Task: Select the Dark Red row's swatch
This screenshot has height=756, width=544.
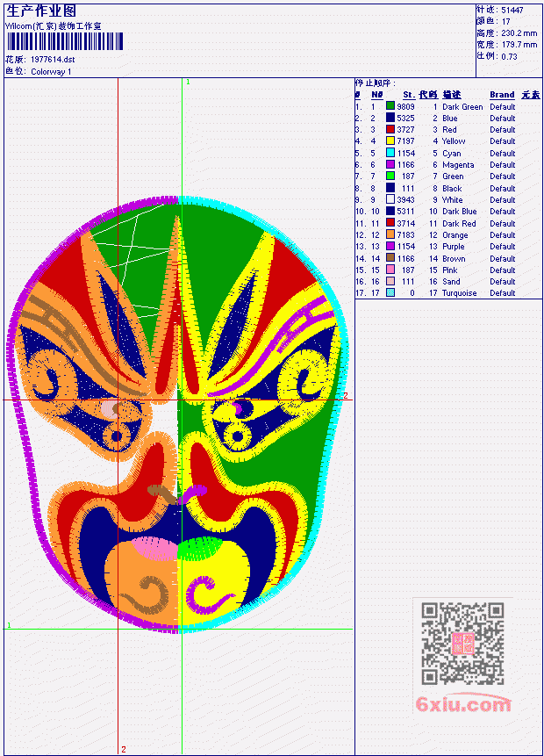Action: (x=390, y=223)
